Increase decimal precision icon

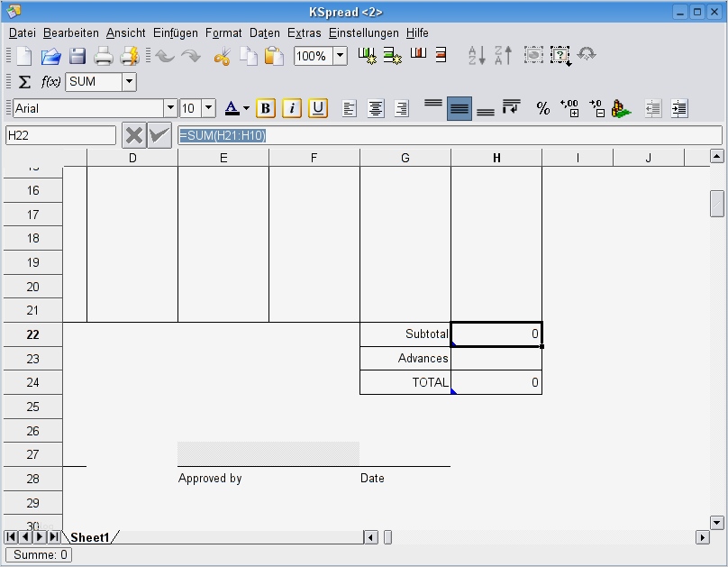click(569, 108)
